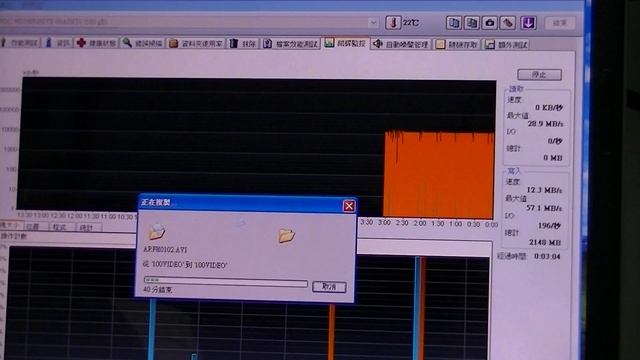640x360 pixels.
Task: Open the 自動噪音管理 AAM tab
Action: pyautogui.click(x=402, y=44)
